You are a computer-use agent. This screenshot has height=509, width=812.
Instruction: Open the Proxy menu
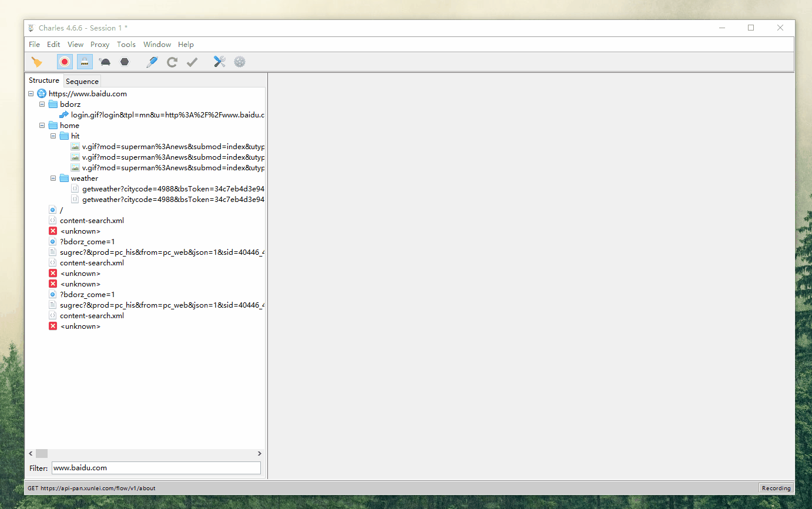[x=100, y=45]
